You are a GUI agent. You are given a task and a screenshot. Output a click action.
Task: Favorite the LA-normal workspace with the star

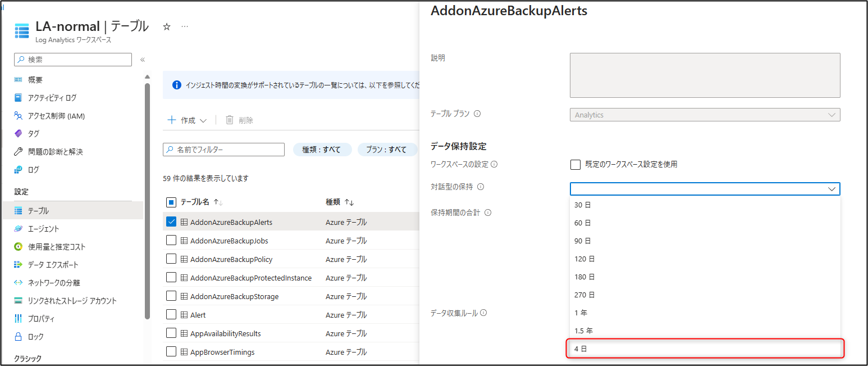(167, 26)
